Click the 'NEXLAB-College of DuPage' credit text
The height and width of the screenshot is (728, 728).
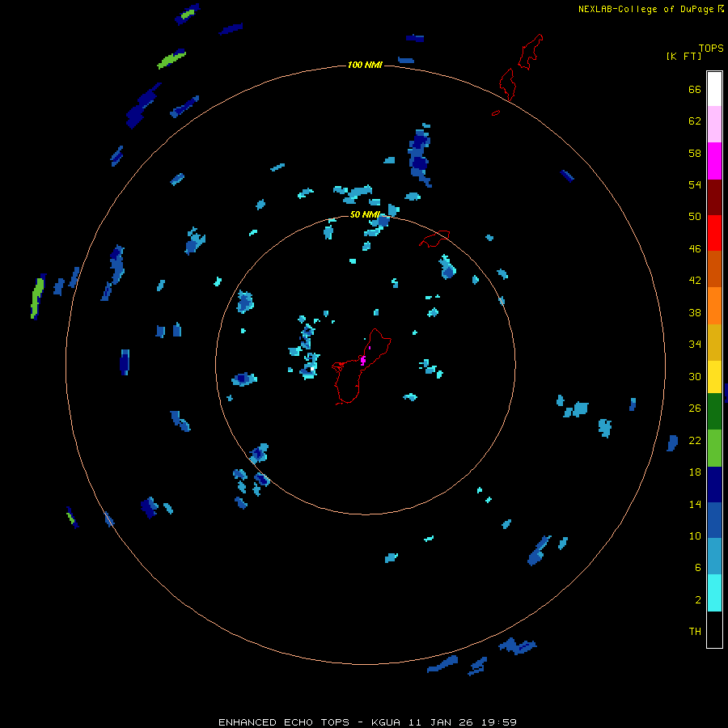click(x=646, y=9)
